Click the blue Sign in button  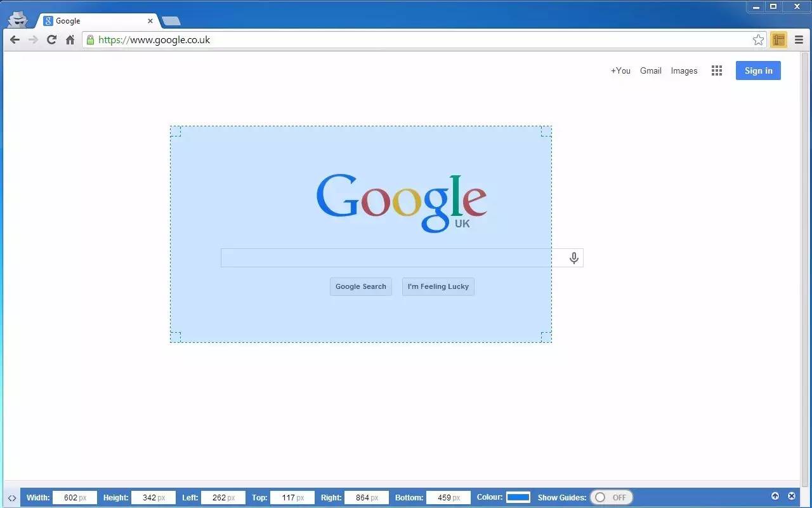point(758,70)
